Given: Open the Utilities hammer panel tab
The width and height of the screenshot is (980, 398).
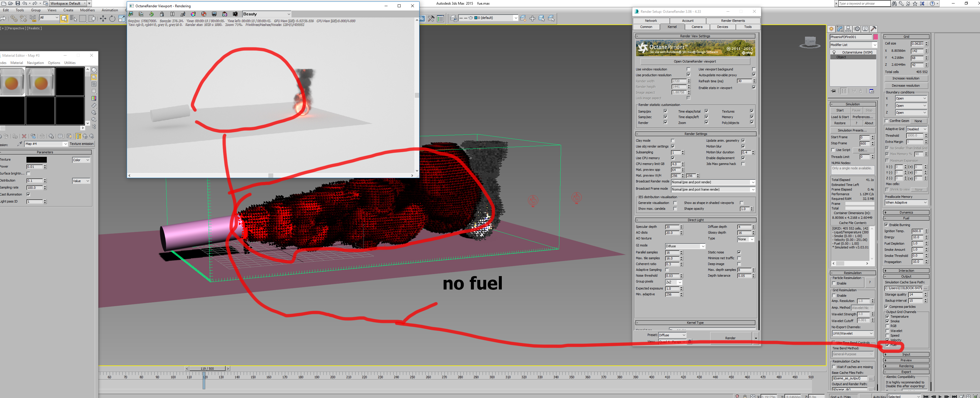Looking at the screenshot, I should [874, 29].
